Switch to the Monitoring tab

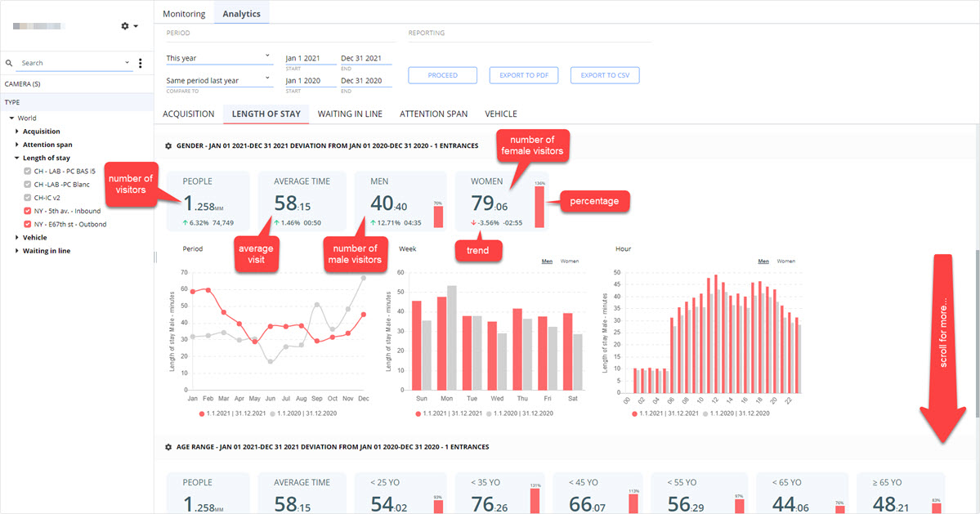point(184,14)
